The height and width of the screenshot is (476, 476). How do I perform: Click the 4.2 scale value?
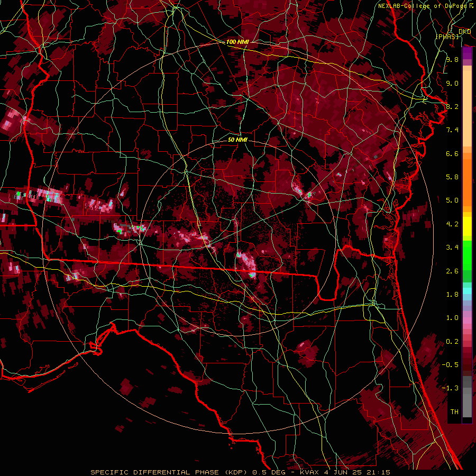tap(452, 224)
